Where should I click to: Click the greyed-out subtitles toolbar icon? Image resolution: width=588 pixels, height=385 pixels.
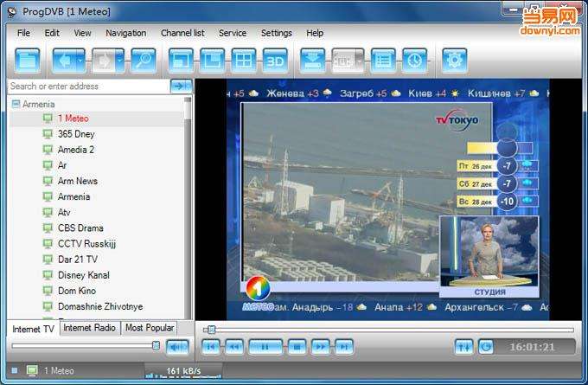pos(343,61)
